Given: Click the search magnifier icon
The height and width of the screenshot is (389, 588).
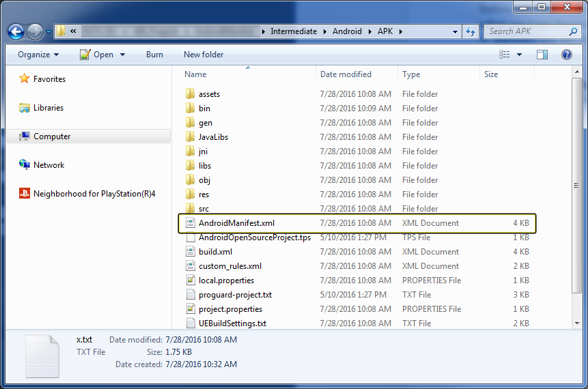Looking at the screenshot, I should click(573, 32).
